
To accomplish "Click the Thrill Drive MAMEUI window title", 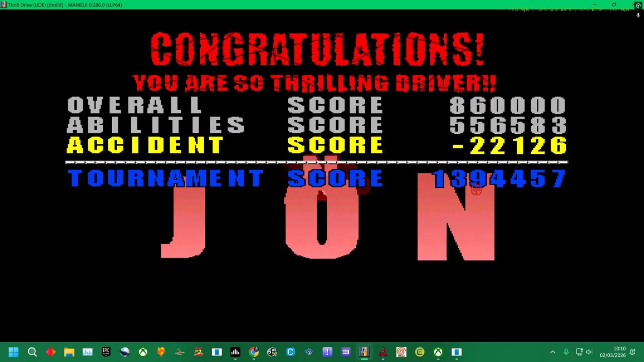I will click(65, 5).
